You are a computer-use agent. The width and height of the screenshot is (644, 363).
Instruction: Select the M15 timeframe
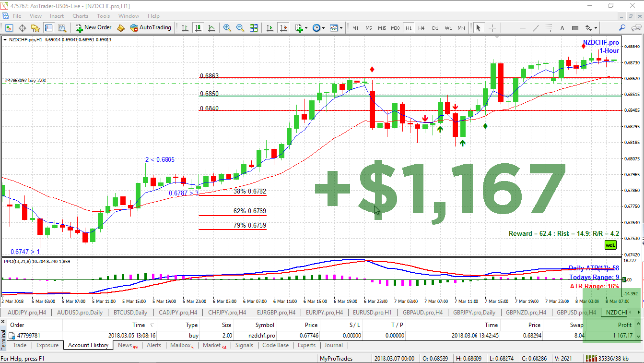click(382, 28)
